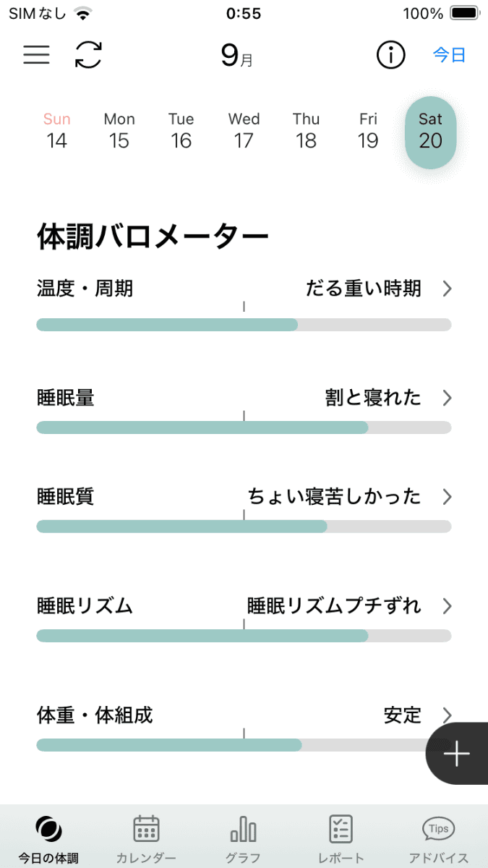The height and width of the screenshot is (868, 488).
Task: Expand the 温度・周期 detail chevron
Action: [x=448, y=289]
